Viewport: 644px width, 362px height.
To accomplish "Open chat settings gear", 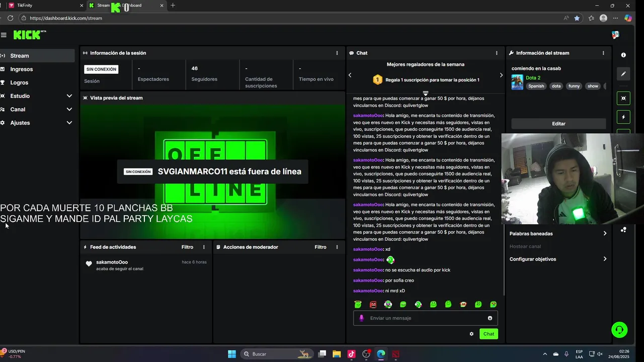I will (x=471, y=334).
